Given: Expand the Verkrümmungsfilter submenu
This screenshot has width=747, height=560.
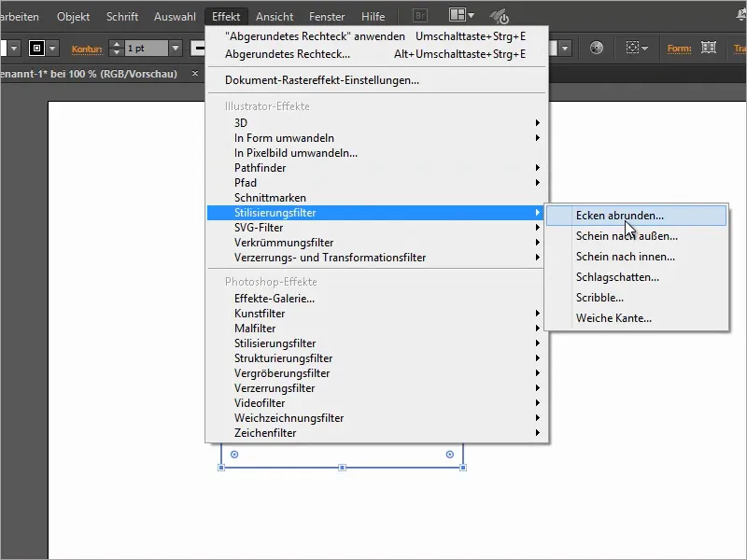Looking at the screenshot, I should (376, 243).
